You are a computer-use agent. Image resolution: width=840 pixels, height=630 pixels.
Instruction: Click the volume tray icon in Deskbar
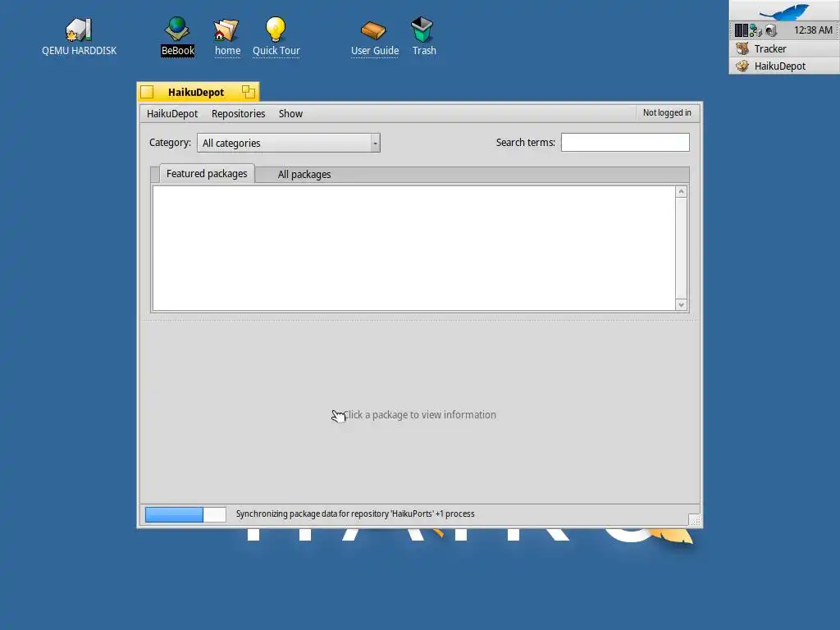pos(771,30)
